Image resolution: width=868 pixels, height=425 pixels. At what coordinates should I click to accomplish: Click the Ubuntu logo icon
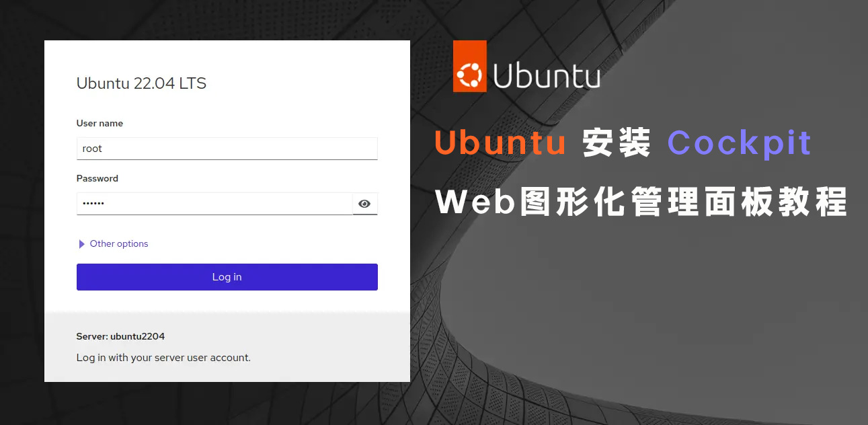[x=469, y=66]
